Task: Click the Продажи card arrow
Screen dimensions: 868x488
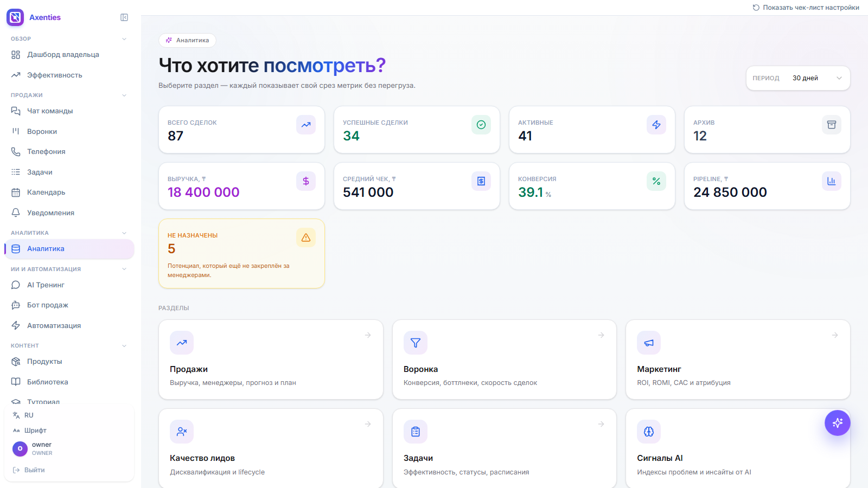Action: point(368,335)
